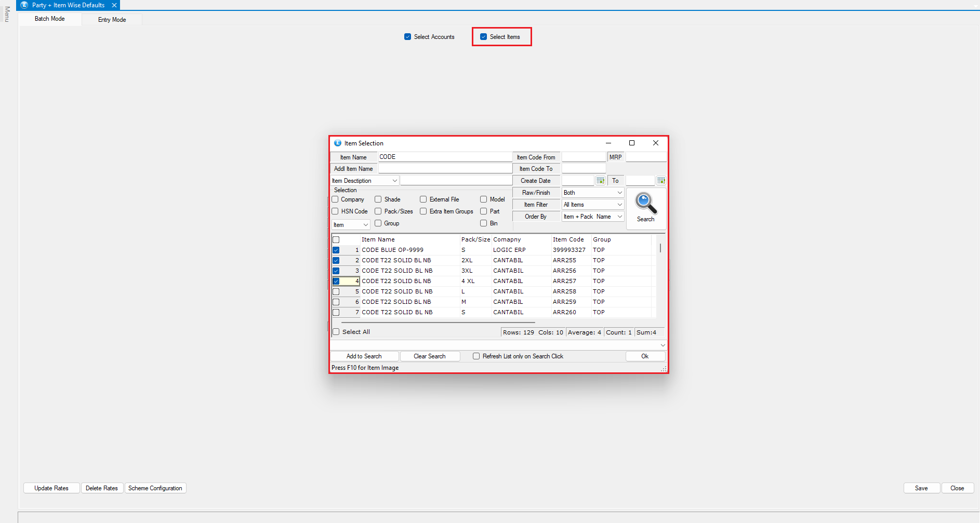Click the Item Selection window logo icon
The width and height of the screenshot is (980, 523).
(338, 143)
